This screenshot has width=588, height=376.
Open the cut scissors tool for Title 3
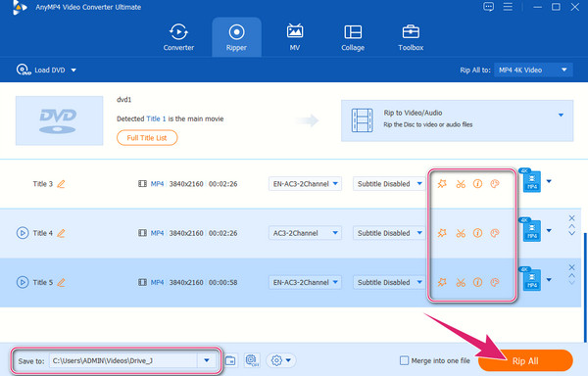[461, 184]
